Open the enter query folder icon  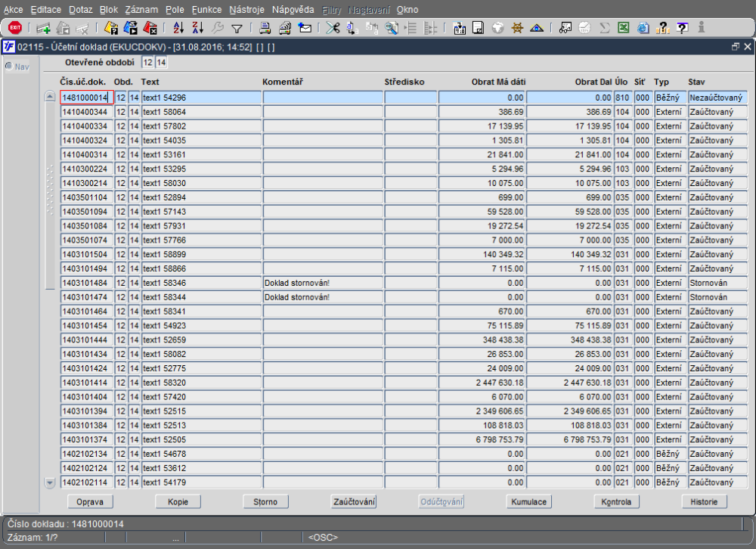point(111,28)
